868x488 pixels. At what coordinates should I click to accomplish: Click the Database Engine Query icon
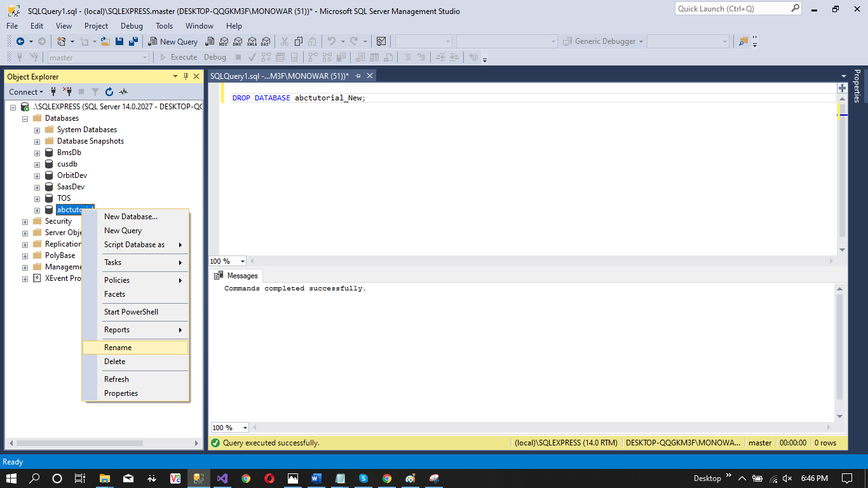coord(209,41)
